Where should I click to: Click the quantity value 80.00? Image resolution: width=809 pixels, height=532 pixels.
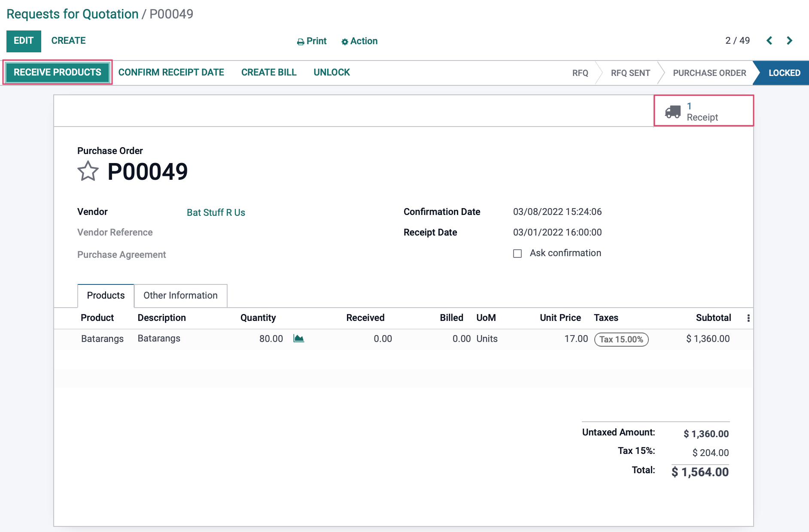click(271, 339)
